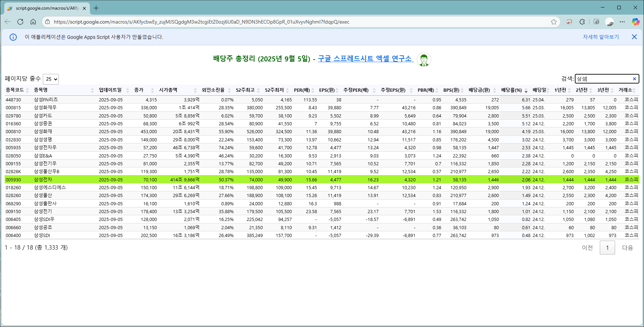
Task: Sort table by 시가총액 column
Action: click(178, 90)
